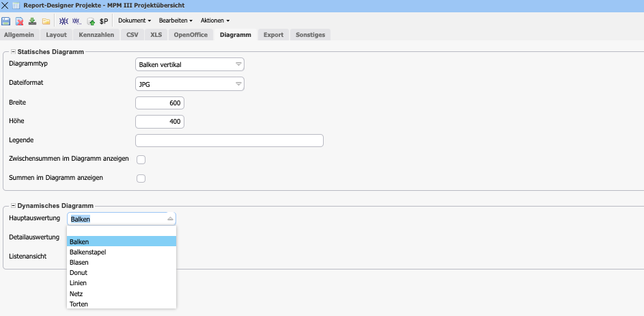Click the second blue starburst icon with dots
The image size is (644, 316).
tap(76, 21)
